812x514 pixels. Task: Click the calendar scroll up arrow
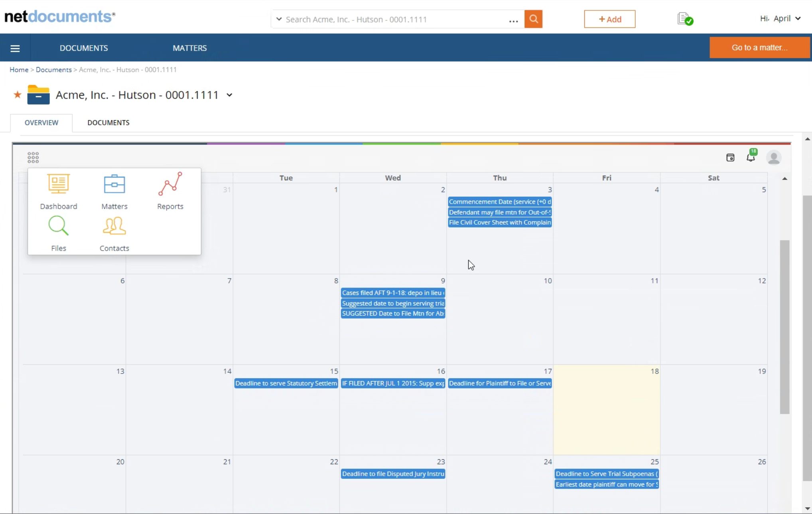(785, 178)
